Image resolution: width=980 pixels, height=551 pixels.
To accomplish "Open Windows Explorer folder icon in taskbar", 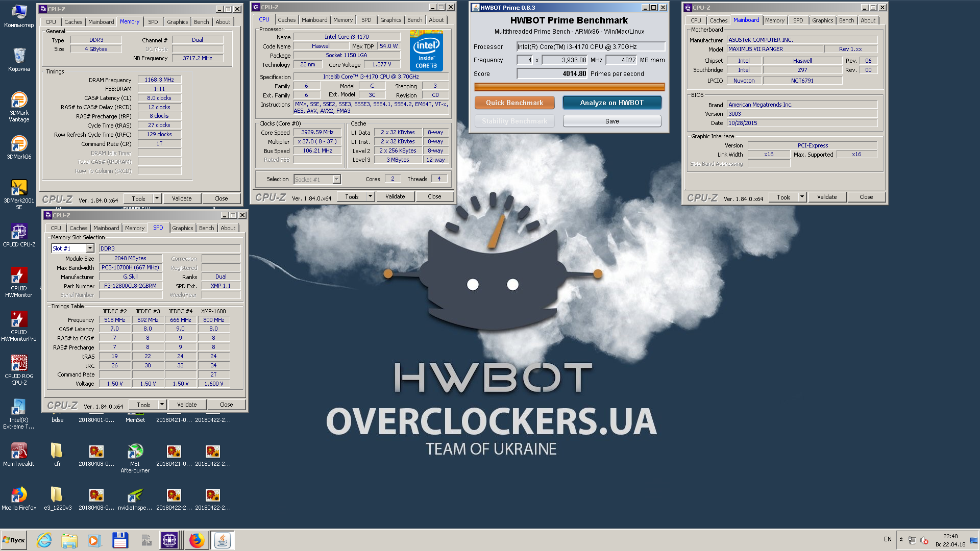I will (69, 540).
